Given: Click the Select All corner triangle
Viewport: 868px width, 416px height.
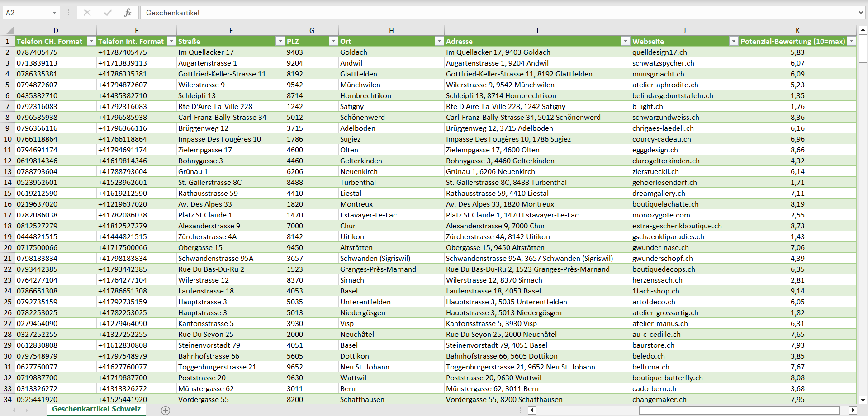Looking at the screenshot, I should (x=9, y=31).
